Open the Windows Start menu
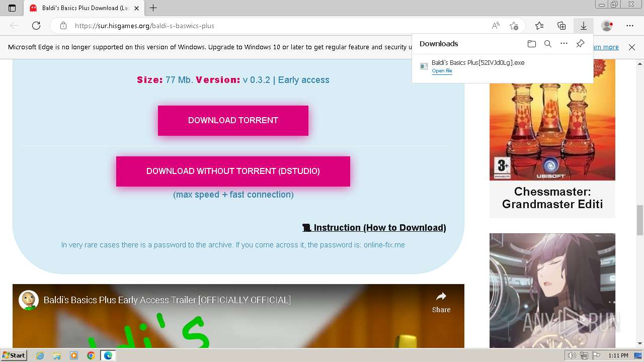The image size is (644, 362). point(14,355)
